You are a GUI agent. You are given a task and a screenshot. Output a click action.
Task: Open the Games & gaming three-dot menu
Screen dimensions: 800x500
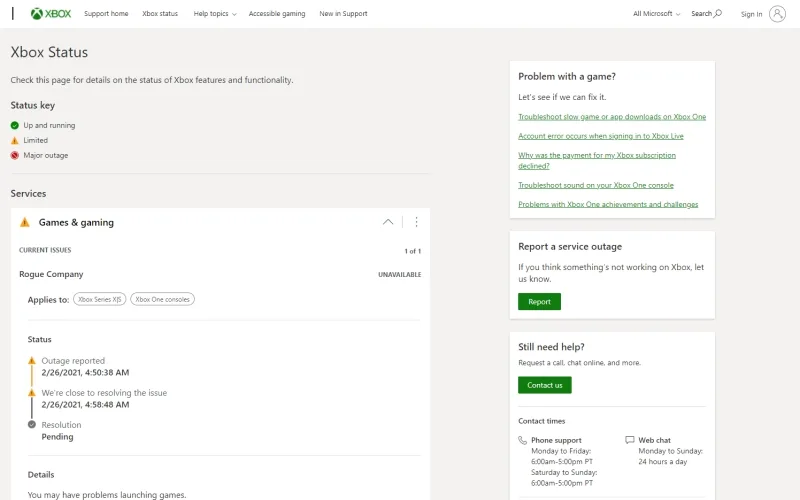point(416,222)
